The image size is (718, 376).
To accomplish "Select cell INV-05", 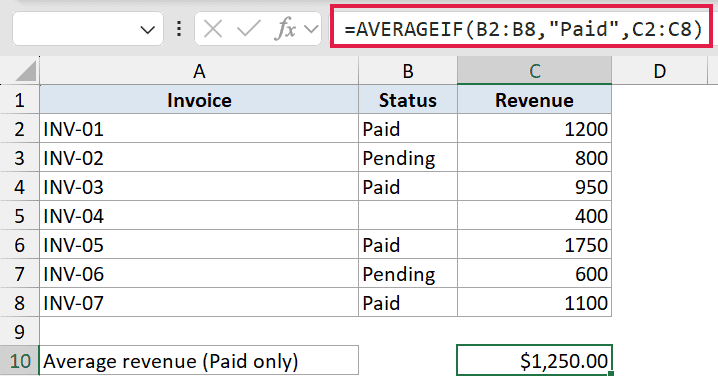I will tap(199, 245).
